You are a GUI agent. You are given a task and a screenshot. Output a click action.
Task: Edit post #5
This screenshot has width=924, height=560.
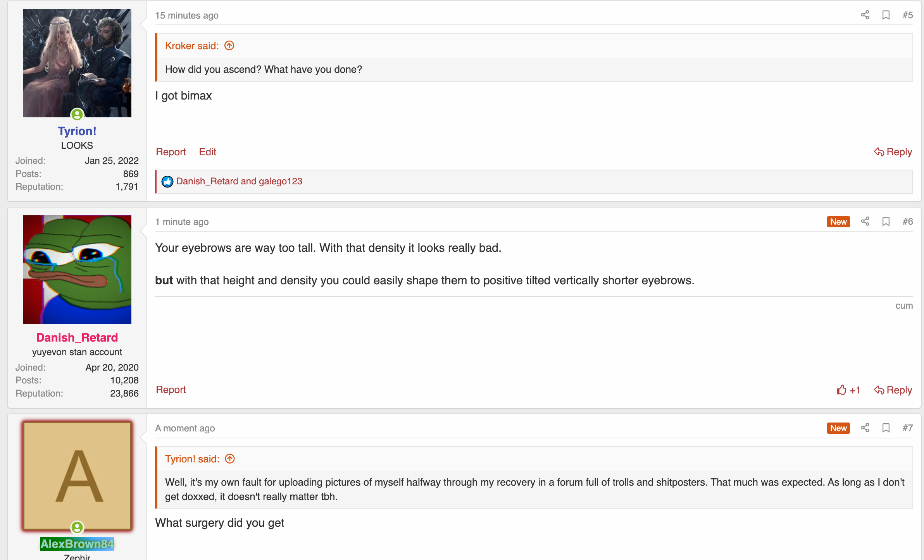coord(207,152)
